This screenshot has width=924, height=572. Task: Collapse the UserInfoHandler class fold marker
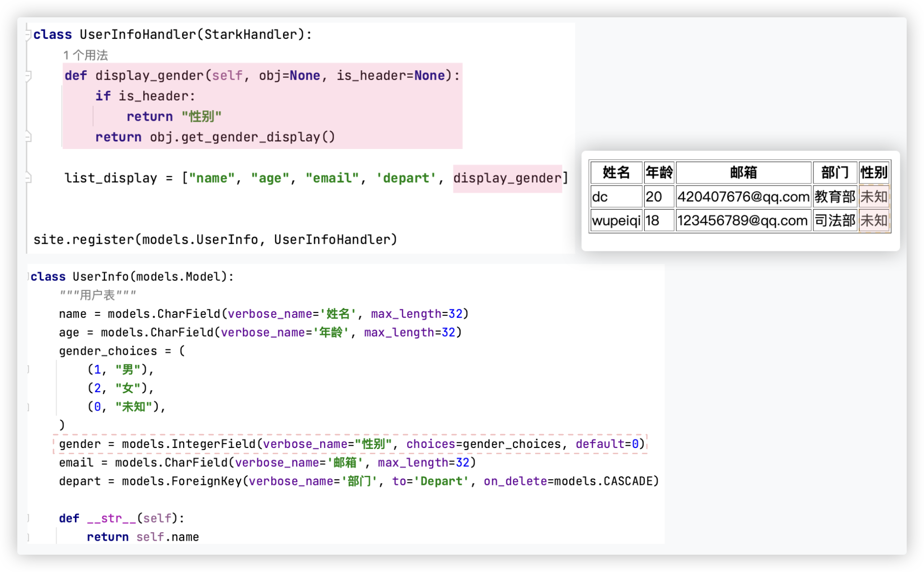coord(28,35)
